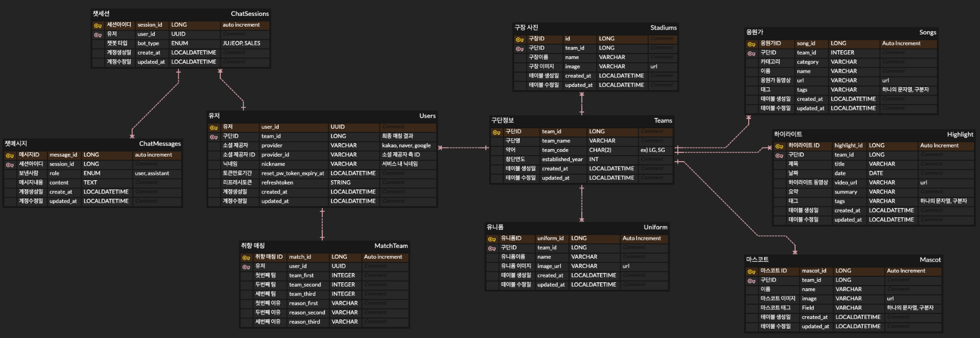Click the empty Comment cell for refreshtoken in Users
This screenshot has height=338, width=980.
pos(407,183)
